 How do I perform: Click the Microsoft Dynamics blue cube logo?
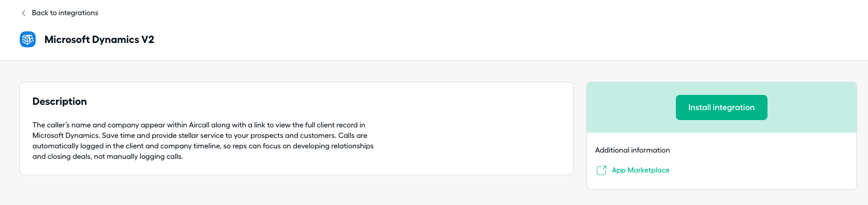(28, 39)
